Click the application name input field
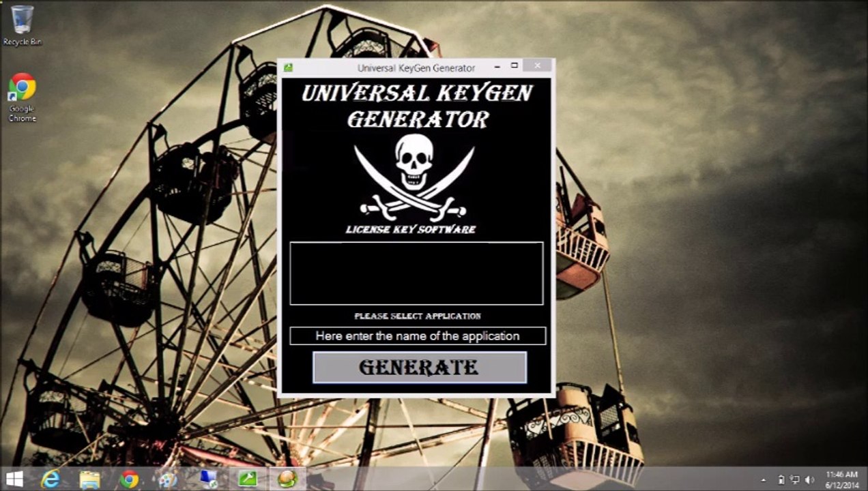868x491 pixels. (x=418, y=336)
